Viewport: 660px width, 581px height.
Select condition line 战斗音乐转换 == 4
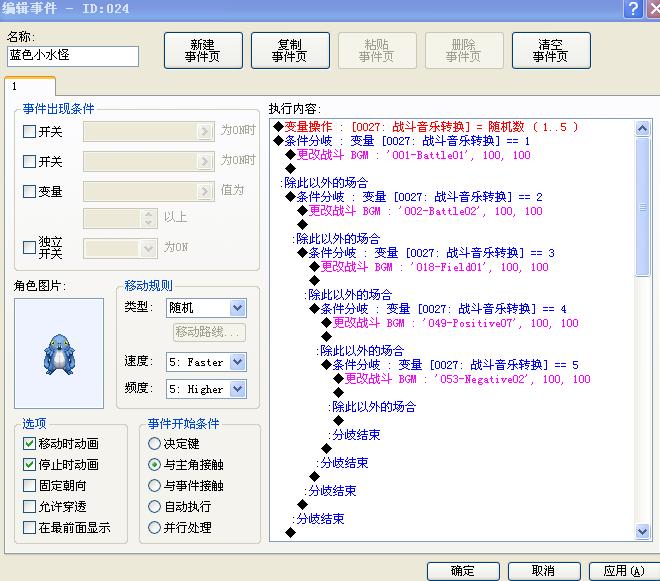[437, 309]
